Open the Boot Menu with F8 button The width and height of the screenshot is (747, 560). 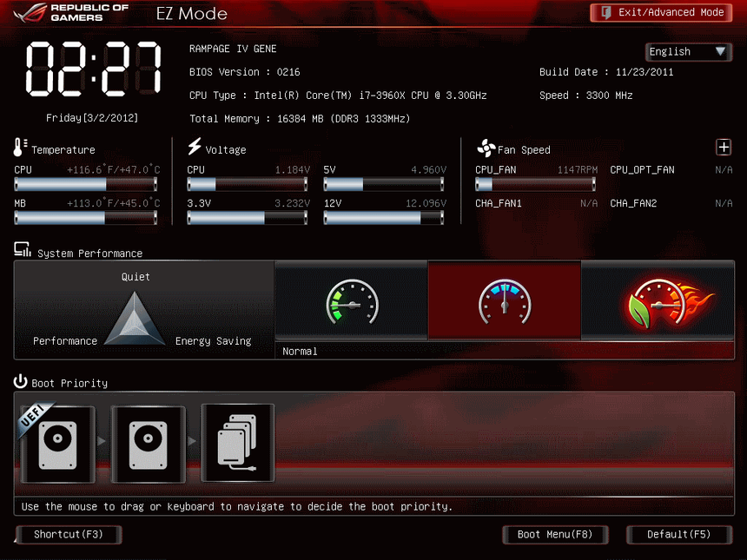click(x=555, y=534)
